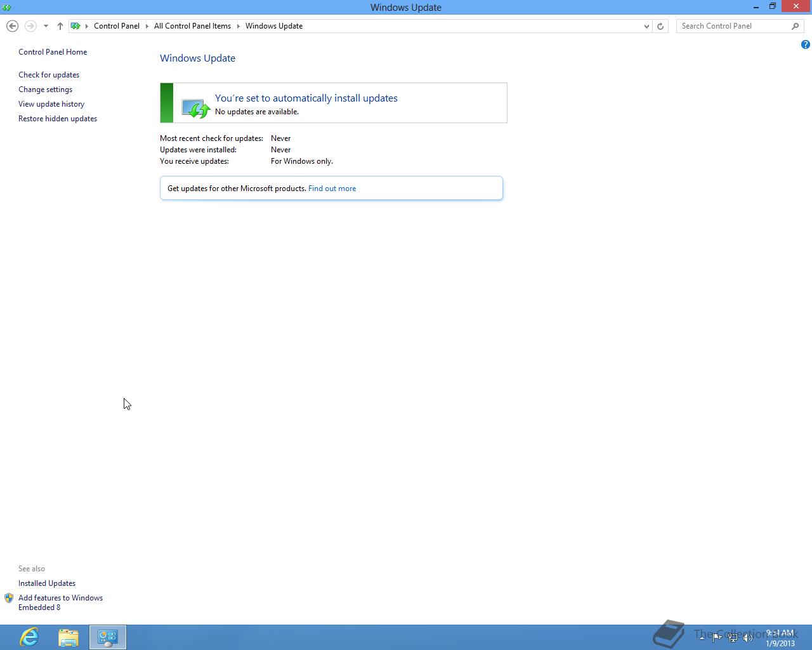
Task: Open Action Center flag in system tray
Action: point(717,637)
